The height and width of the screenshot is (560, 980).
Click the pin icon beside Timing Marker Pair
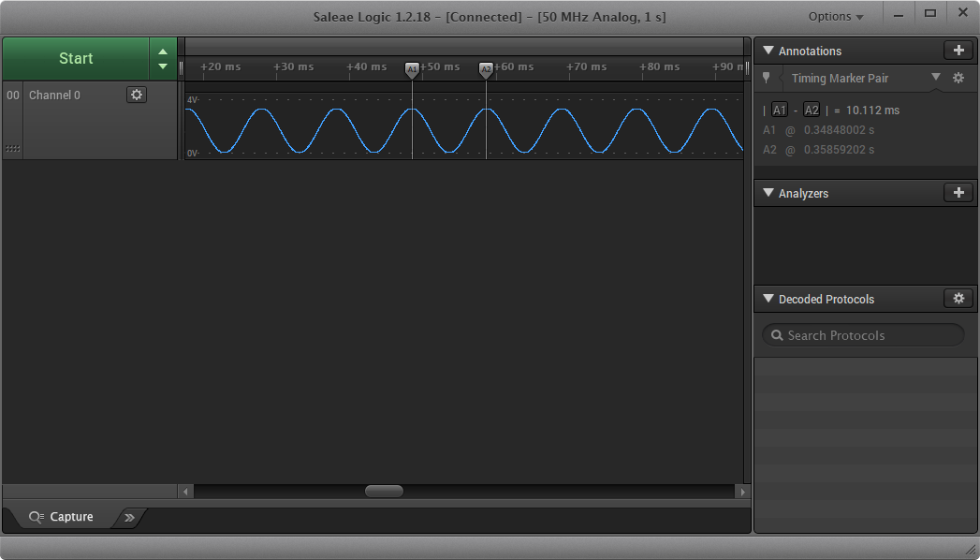tap(766, 79)
